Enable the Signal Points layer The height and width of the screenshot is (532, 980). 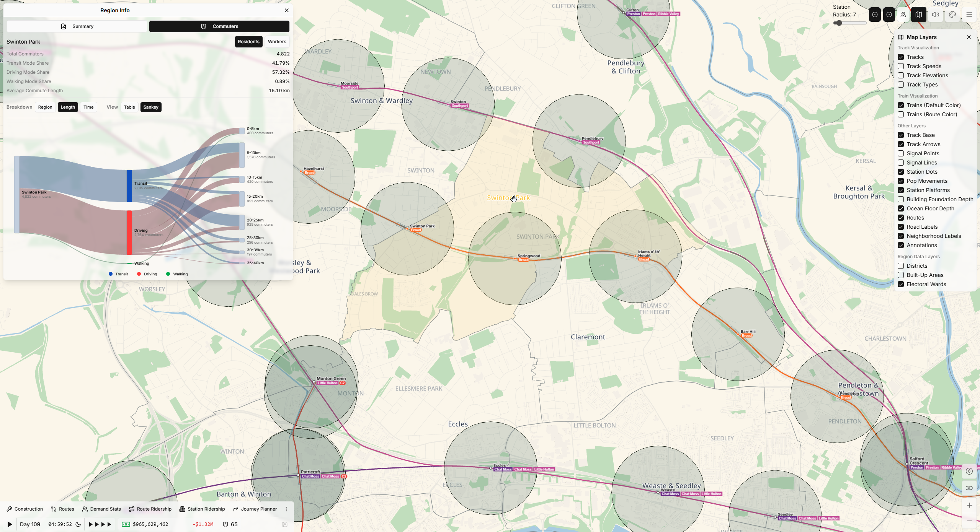point(901,153)
